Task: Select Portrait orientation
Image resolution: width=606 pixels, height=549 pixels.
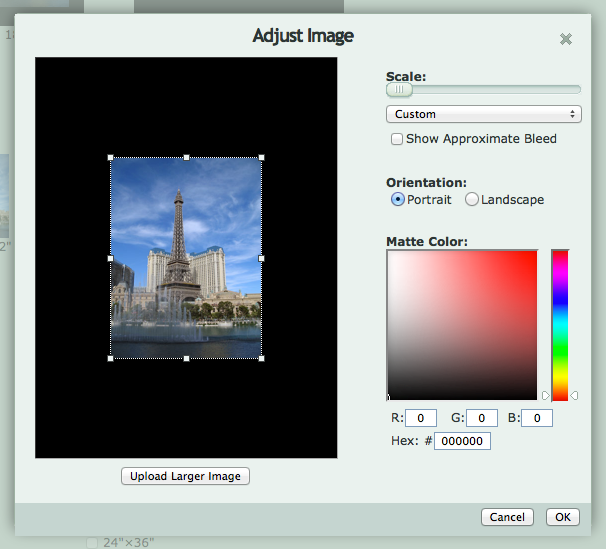Action: coord(398,199)
